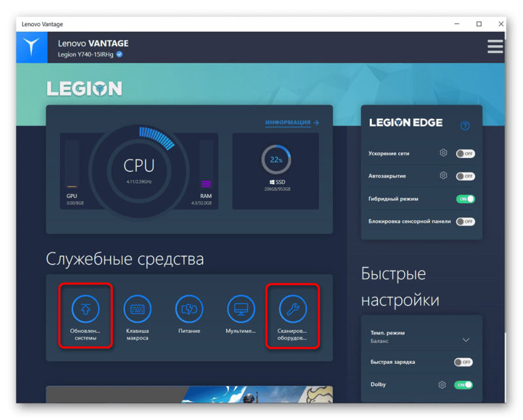
Task: Click the RAM usage bar
Action: pos(206,164)
